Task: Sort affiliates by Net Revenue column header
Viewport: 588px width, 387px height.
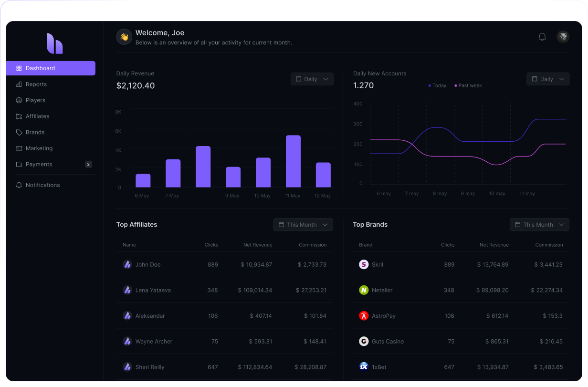Action: 258,245
